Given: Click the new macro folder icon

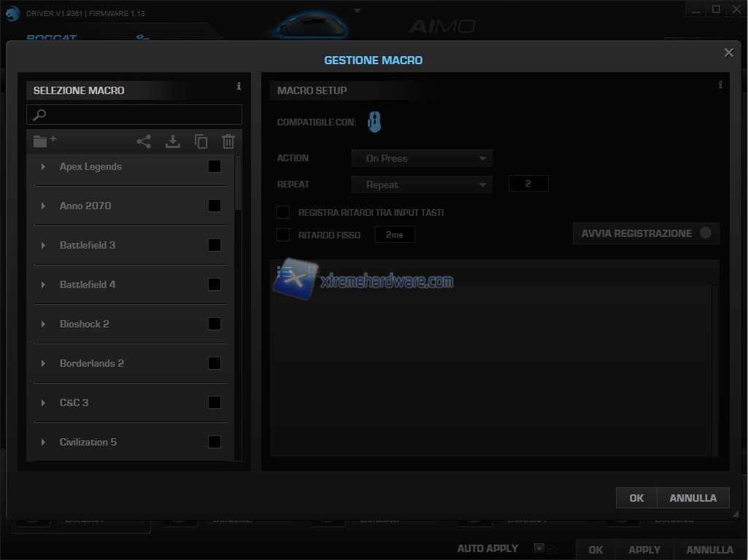Looking at the screenshot, I should click(x=44, y=141).
